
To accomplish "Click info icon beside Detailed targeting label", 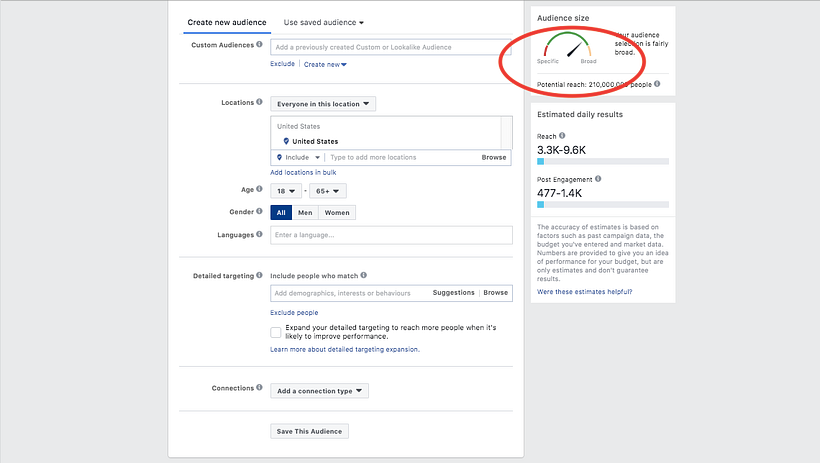I will coord(259,275).
